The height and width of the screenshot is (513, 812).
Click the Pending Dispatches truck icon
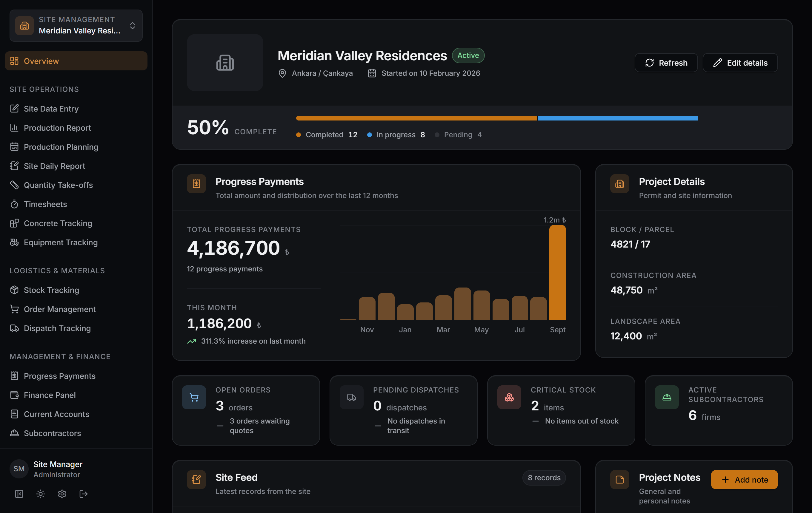[351, 397]
